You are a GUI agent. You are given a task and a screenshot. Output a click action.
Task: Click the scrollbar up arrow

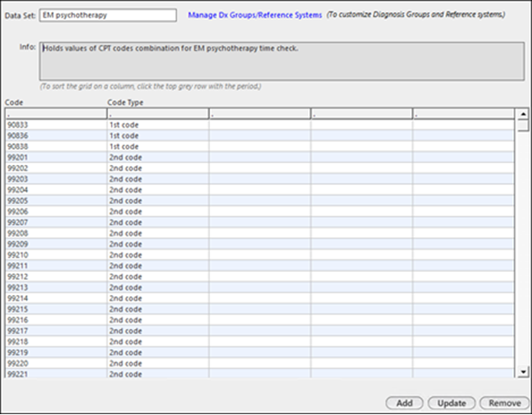523,114
